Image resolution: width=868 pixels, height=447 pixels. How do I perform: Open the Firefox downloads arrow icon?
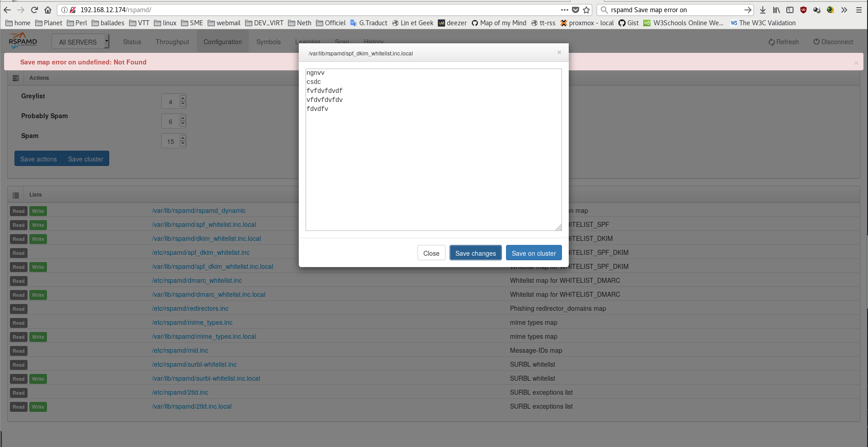coord(763,10)
